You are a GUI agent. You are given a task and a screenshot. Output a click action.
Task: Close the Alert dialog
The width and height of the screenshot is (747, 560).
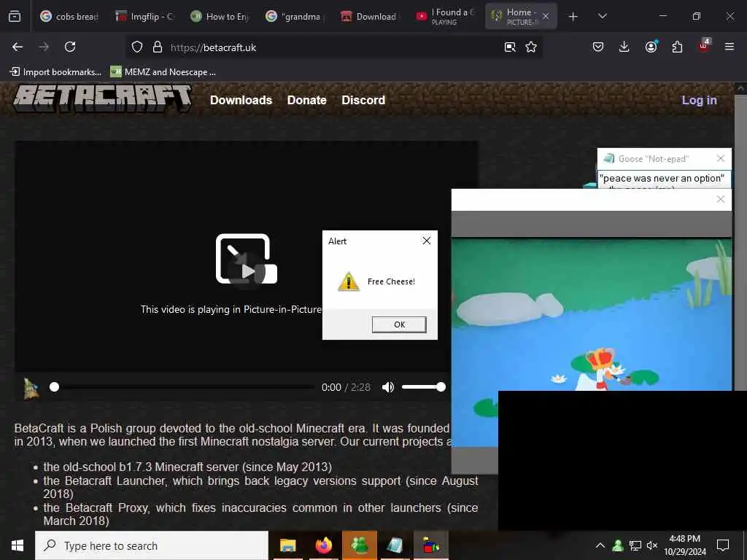tap(427, 241)
